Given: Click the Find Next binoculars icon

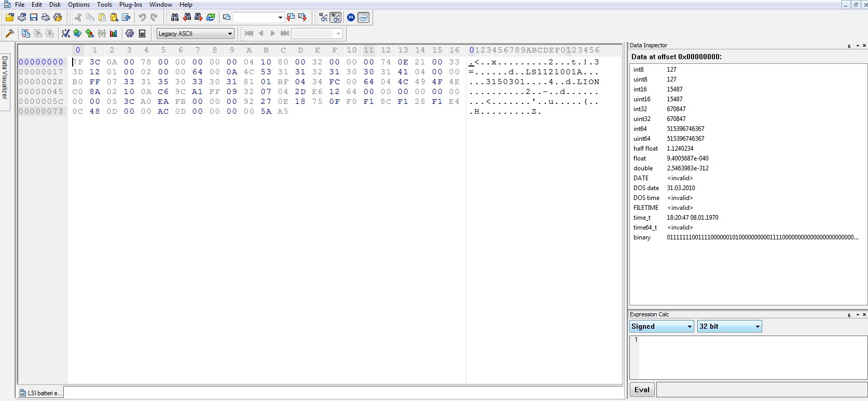Looking at the screenshot, I should tap(199, 18).
